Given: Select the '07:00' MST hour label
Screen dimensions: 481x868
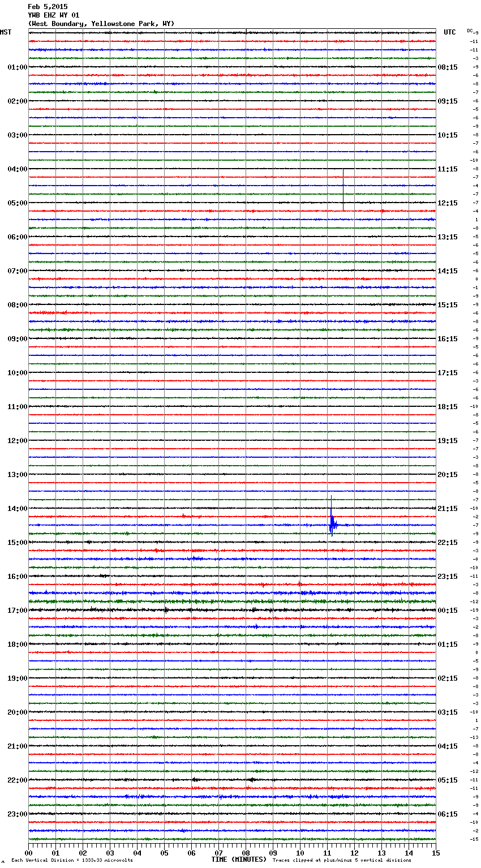Looking at the screenshot, I should (18, 271).
